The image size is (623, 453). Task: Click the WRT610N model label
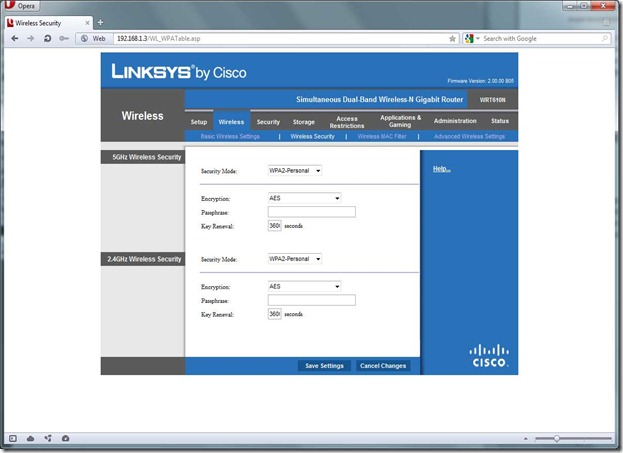pyautogui.click(x=492, y=100)
